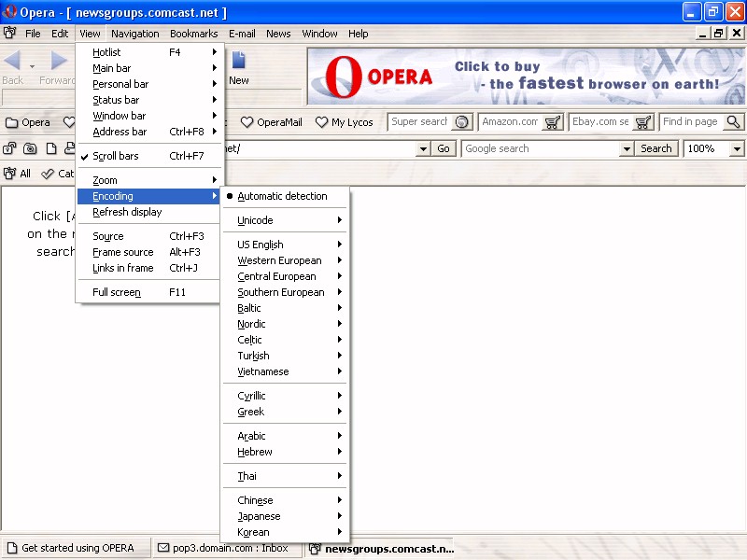Screen dimensions: 747x560
Task: Toggle the Scroll bars menu option
Action: pyautogui.click(x=116, y=157)
